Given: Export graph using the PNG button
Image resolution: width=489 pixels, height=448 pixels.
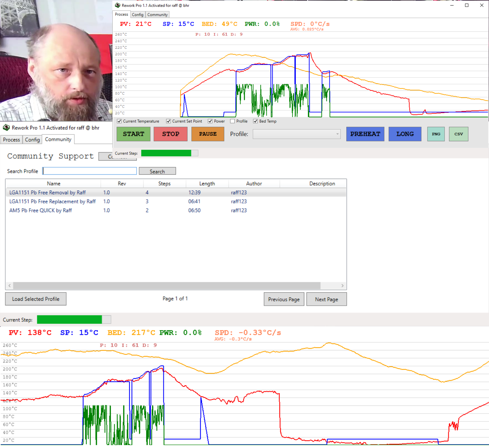Looking at the screenshot, I should click(x=436, y=134).
